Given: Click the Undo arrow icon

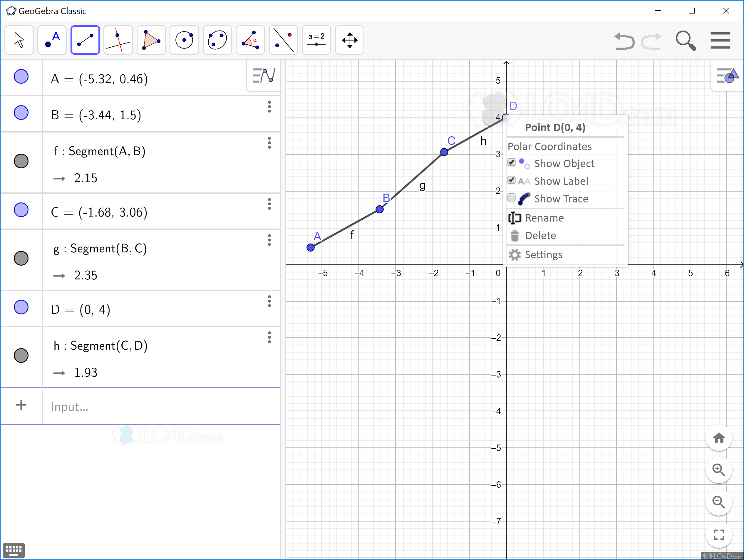Looking at the screenshot, I should (624, 41).
